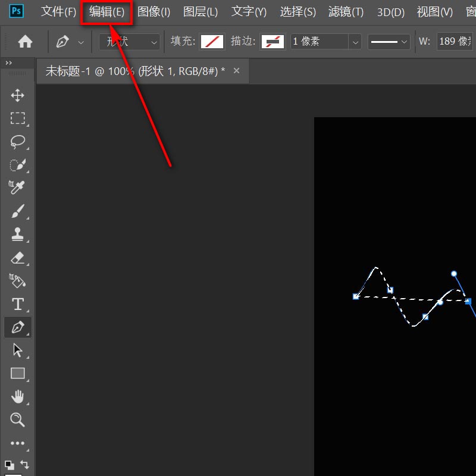The image size is (476, 476).
Task: Select the Brush tool
Action: coord(17,211)
